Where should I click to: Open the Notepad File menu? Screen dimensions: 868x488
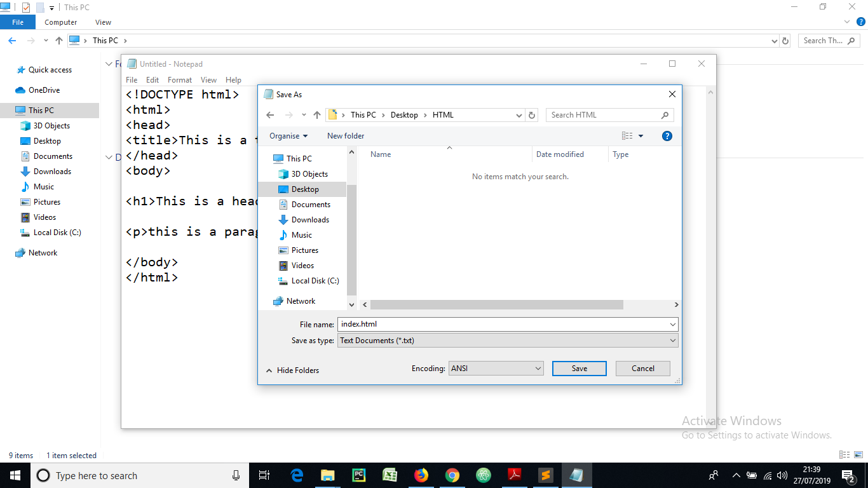click(x=132, y=80)
